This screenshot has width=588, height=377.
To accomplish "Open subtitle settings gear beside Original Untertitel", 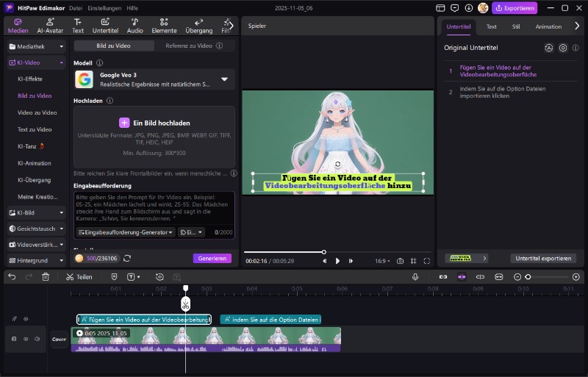I will pos(563,48).
